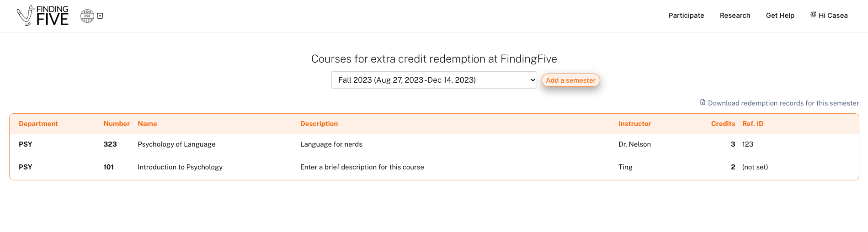Click the Instructor column header
The width and height of the screenshot is (868, 232).
click(x=634, y=124)
